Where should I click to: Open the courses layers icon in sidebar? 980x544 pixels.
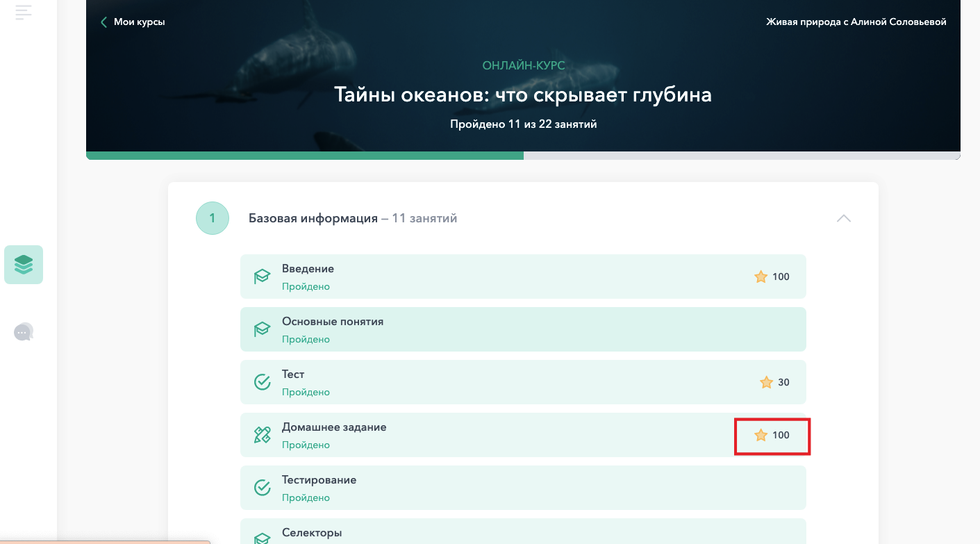(x=24, y=265)
